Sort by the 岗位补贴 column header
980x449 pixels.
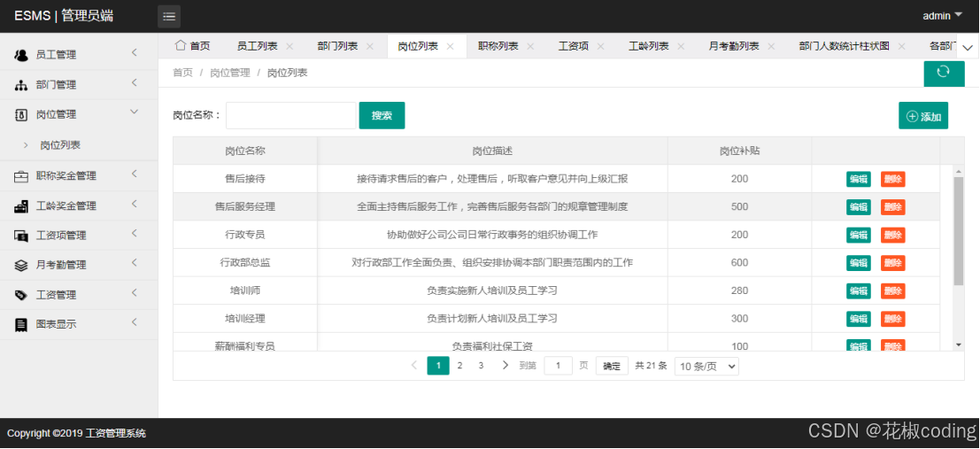739,151
